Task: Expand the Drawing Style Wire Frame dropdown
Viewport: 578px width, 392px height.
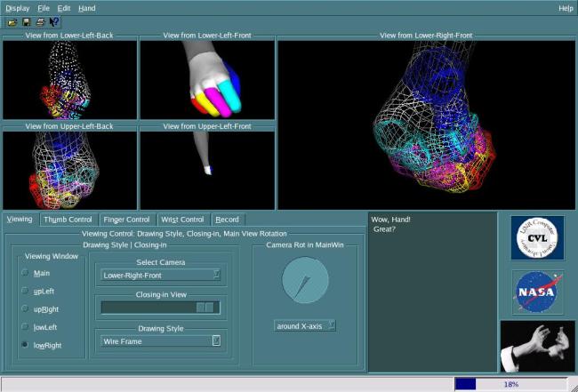Action: (x=161, y=340)
